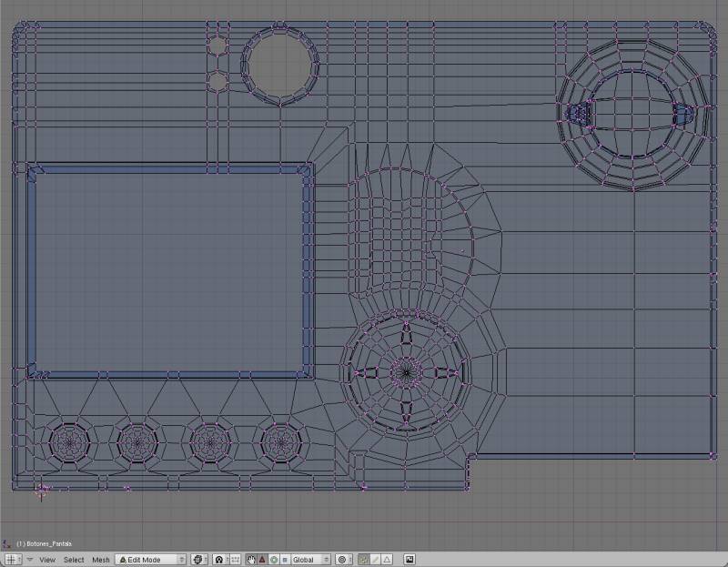Select vertex select mode
Screen dimensions: 728x567
tap(363, 560)
